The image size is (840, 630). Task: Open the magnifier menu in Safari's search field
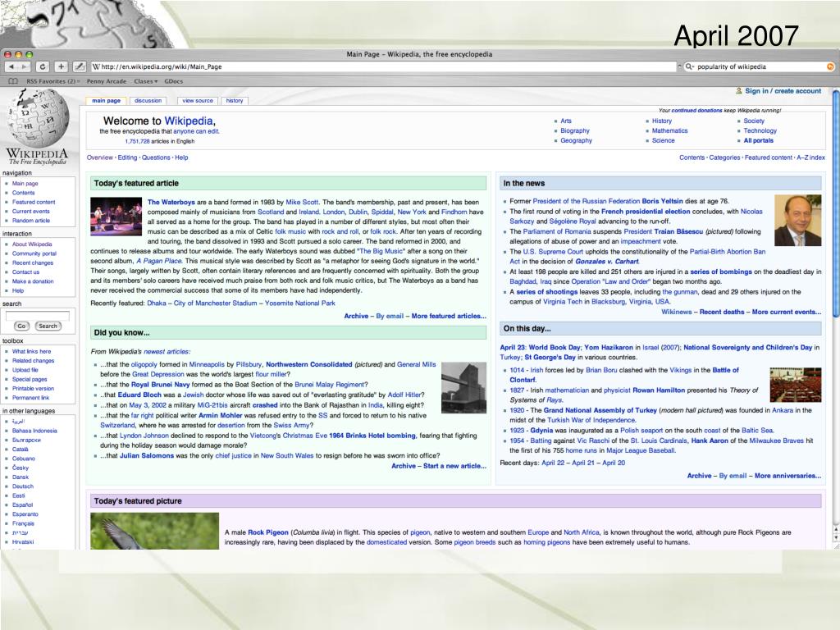689,66
